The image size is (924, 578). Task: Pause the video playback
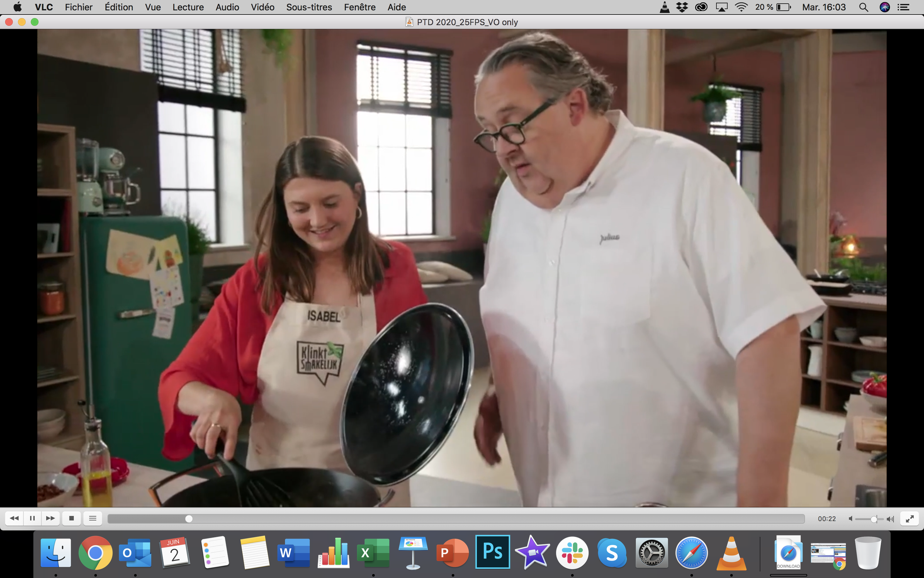(x=33, y=518)
